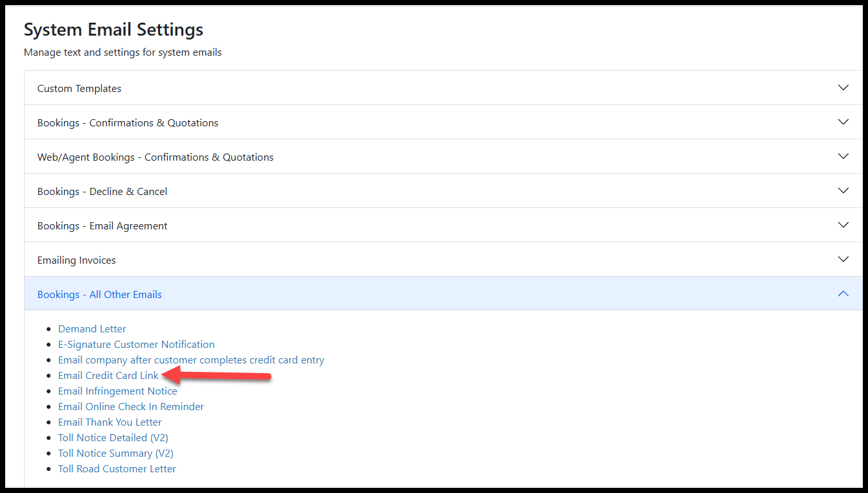Click Bookings - All Other Emails header
The width and height of the screenshot is (868, 493).
[x=100, y=295]
